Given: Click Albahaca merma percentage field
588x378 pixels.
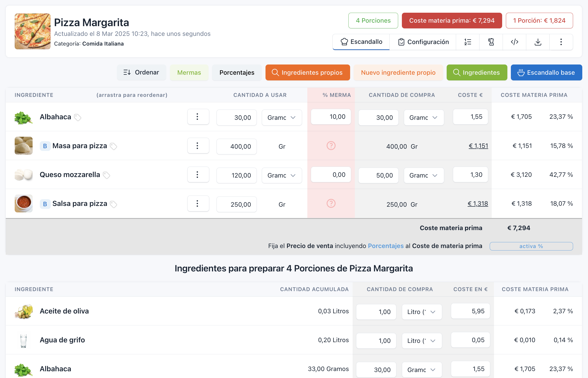Looking at the screenshot, I should pos(331,117).
